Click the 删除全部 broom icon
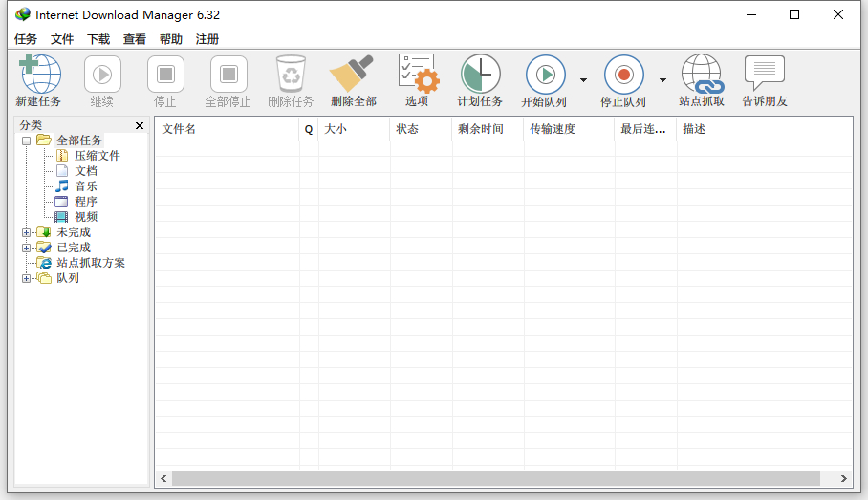The width and height of the screenshot is (868, 500). tap(352, 73)
